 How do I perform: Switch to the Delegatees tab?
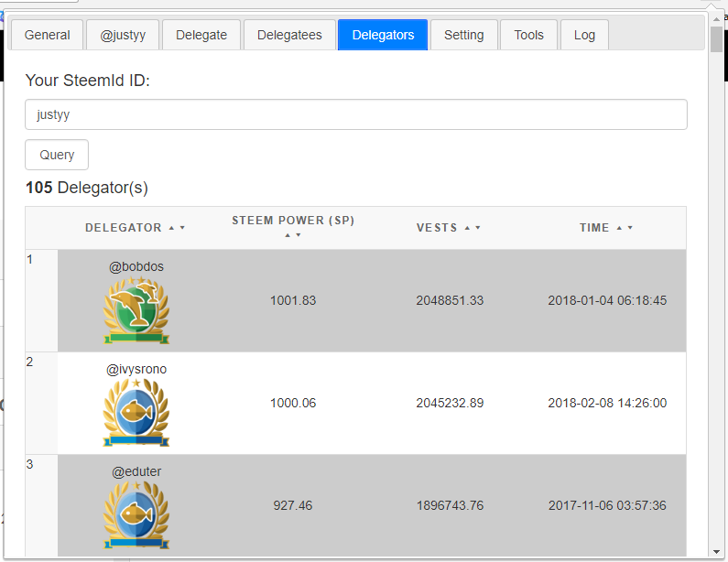289,35
